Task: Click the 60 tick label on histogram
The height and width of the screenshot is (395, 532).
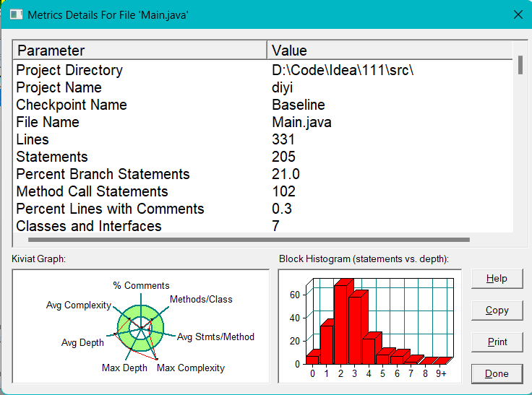Action: [294, 295]
